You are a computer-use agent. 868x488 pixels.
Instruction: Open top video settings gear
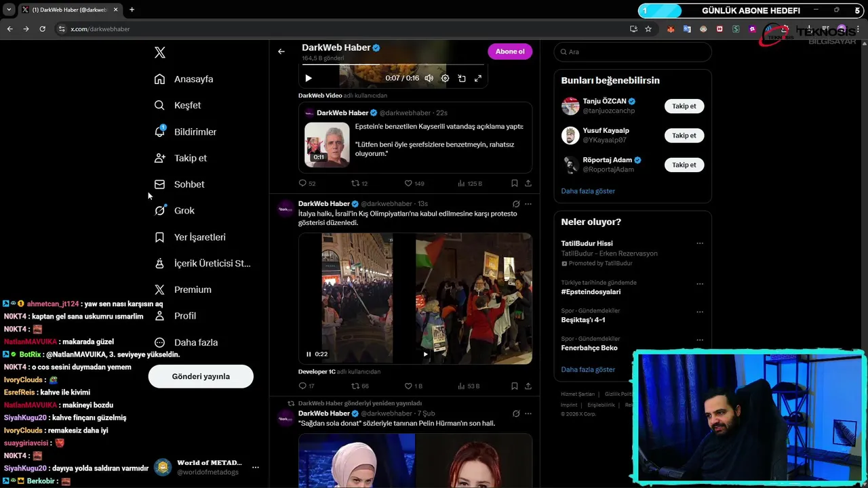point(446,78)
